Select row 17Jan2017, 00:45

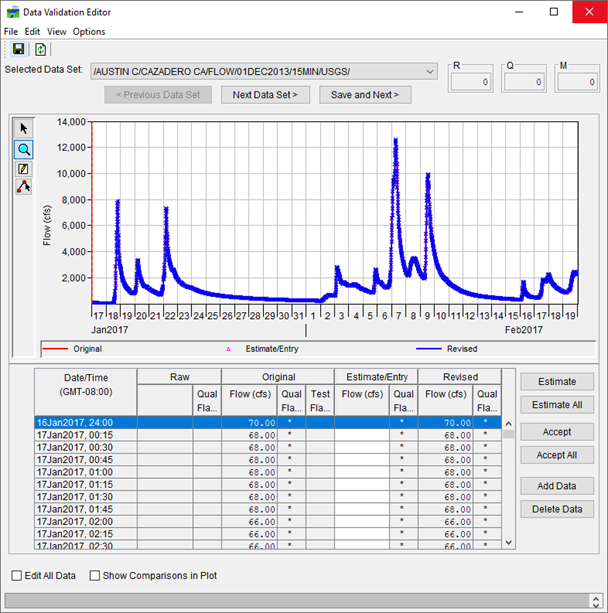click(268, 460)
